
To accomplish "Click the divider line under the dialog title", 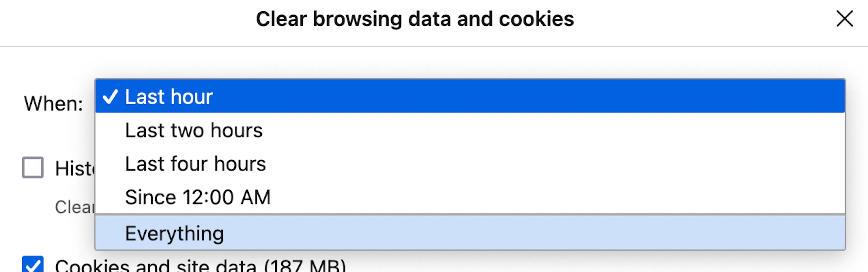I will click(x=434, y=46).
